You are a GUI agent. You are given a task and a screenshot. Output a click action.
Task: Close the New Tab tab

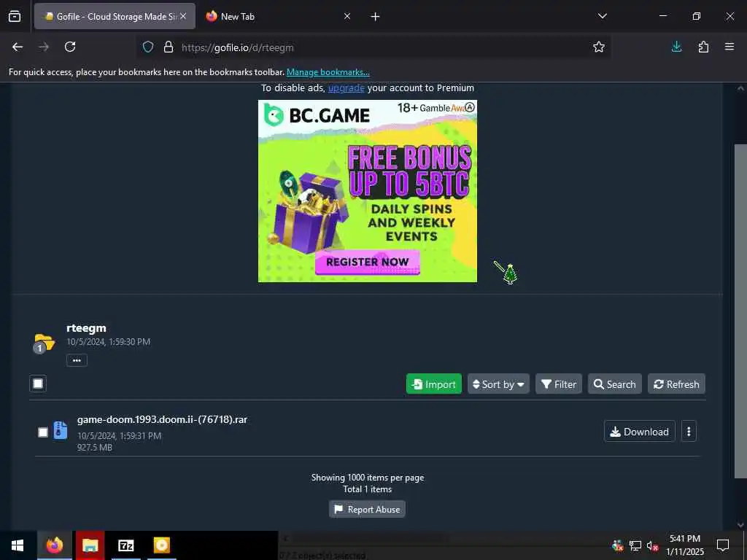coord(347,16)
